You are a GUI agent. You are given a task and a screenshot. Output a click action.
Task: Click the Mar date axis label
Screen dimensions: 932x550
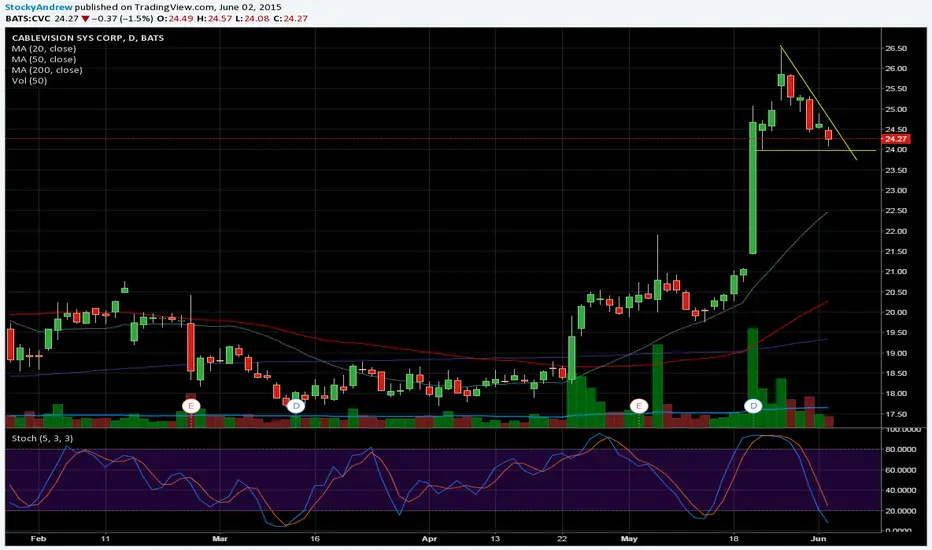220,539
